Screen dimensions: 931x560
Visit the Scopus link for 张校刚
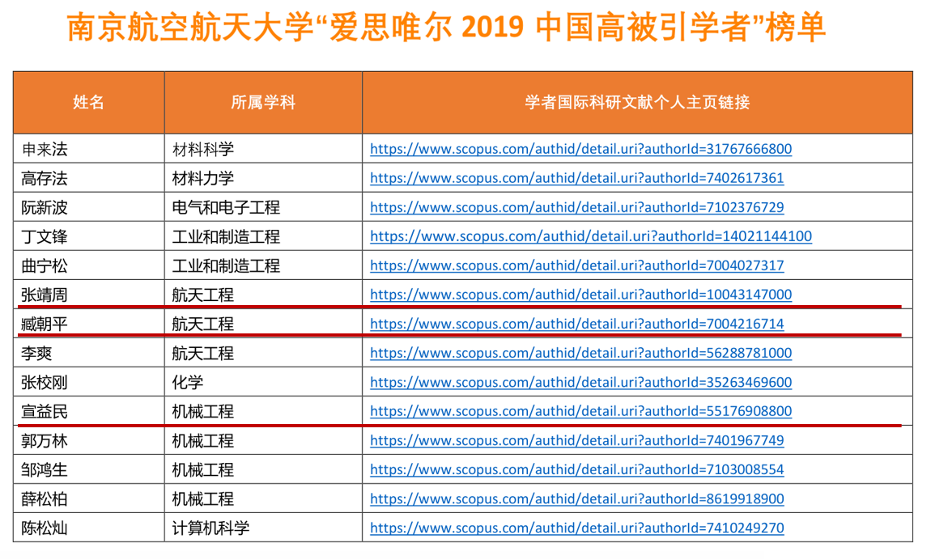[x=580, y=382]
